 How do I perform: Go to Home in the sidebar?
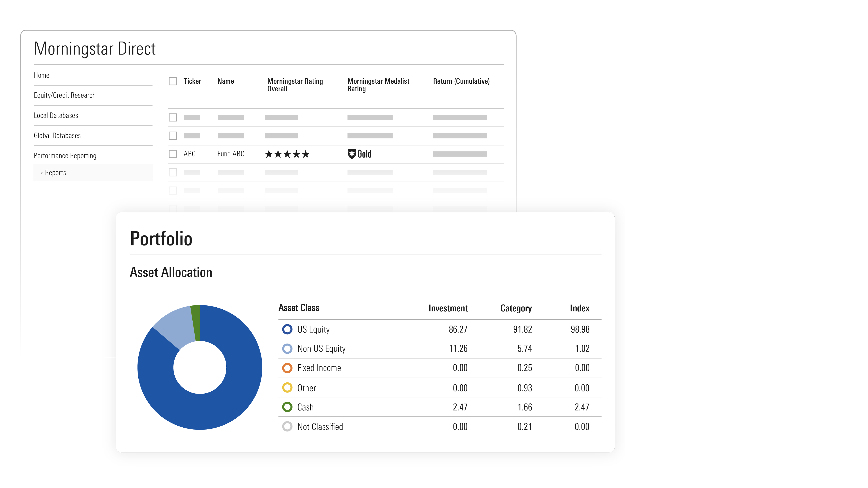pos(41,75)
